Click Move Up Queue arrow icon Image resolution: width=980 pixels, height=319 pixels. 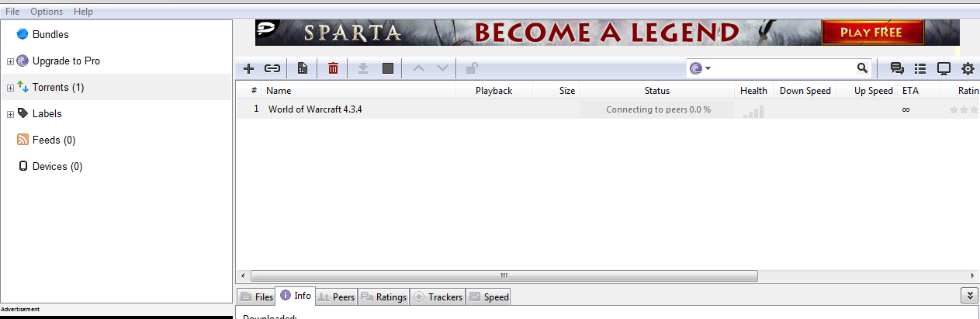click(418, 68)
